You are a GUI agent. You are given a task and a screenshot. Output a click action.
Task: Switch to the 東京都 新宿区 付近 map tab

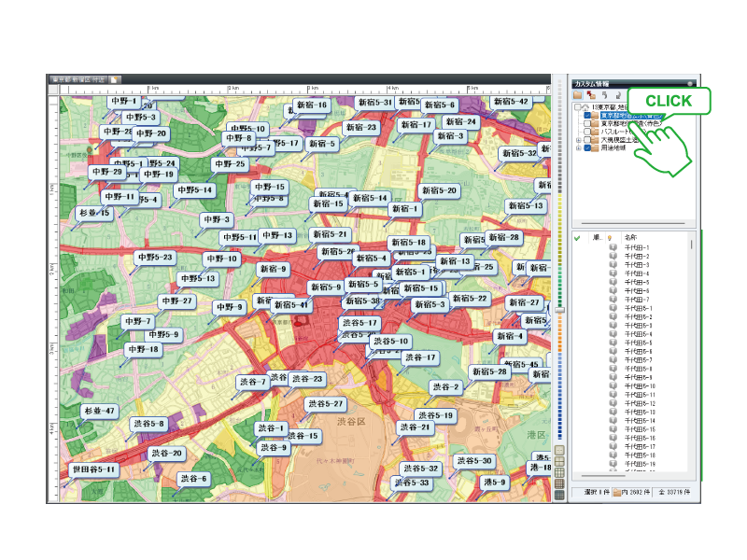pyautogui.click(x=78, y=79)
